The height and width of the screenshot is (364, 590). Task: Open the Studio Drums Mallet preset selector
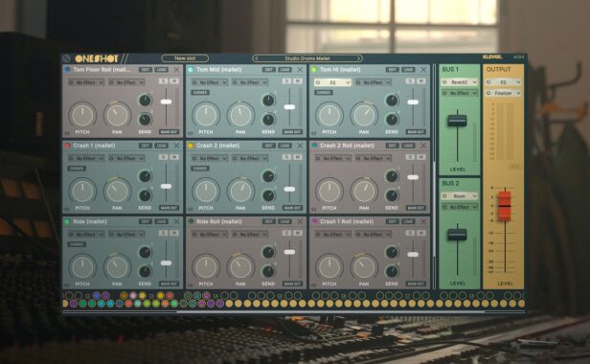(x=307, y=58)
